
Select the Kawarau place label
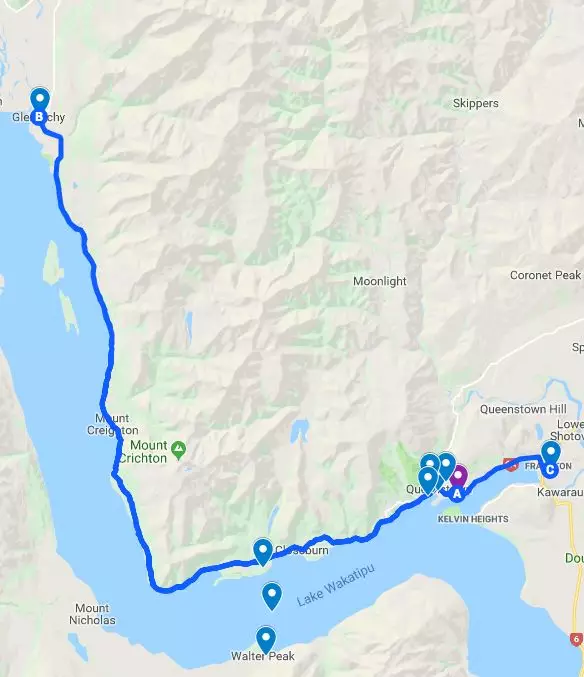560,492
